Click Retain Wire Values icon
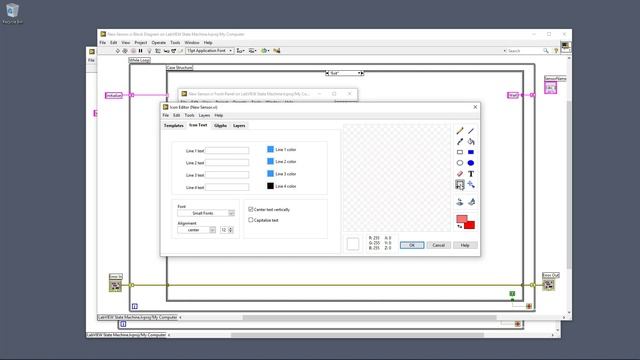 click(x=158, y=51)
